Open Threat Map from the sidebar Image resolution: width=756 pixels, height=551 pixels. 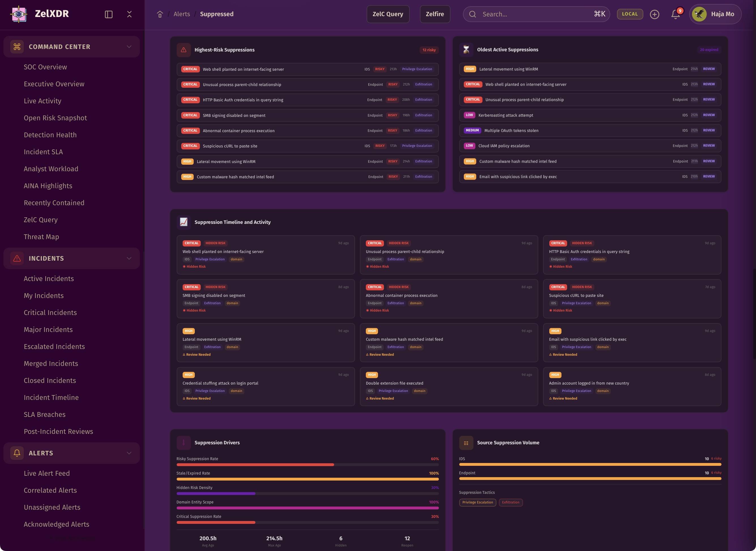click(41, 237)
